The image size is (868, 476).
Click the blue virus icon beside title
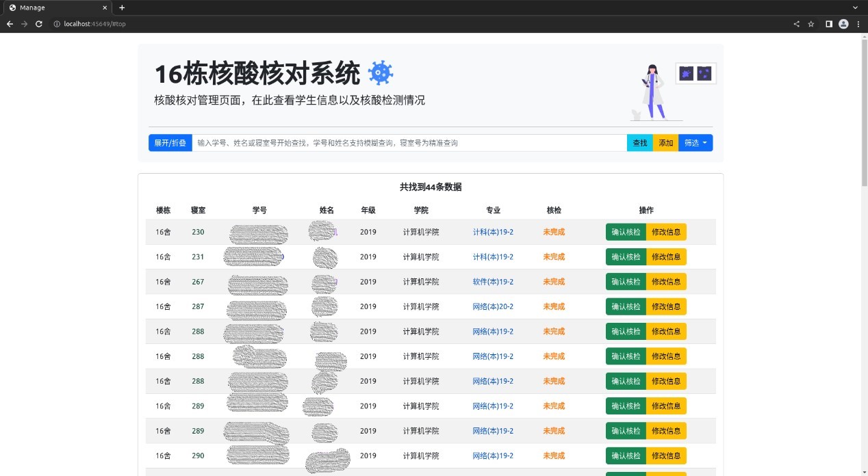pos(381,73)
